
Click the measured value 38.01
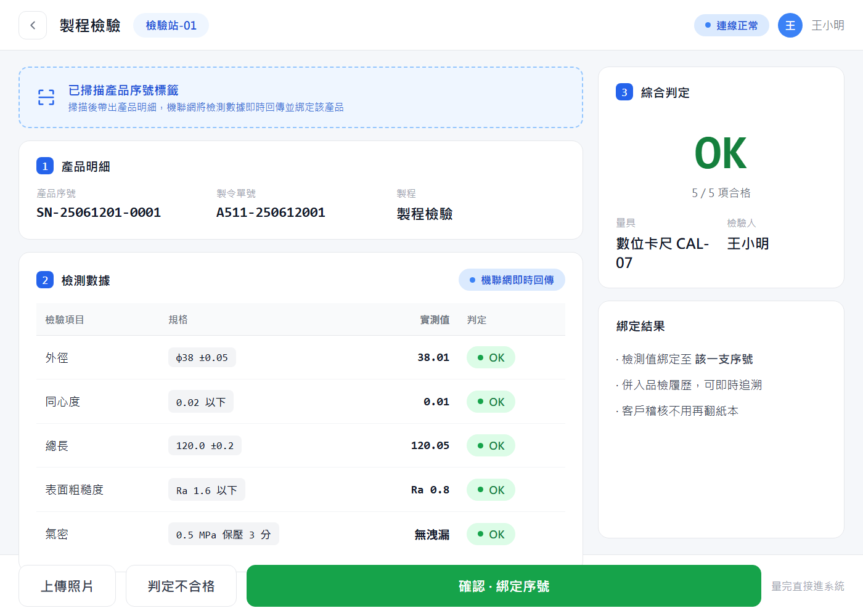pos(433,357)
